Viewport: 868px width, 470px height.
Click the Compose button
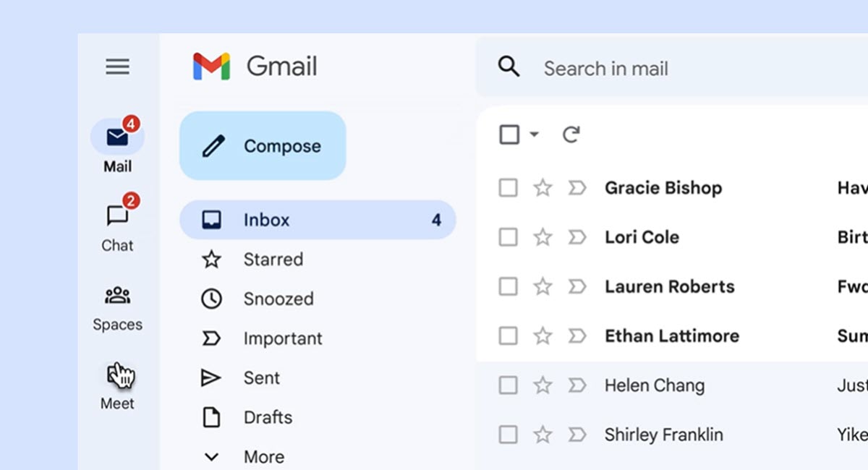point(263,145)
